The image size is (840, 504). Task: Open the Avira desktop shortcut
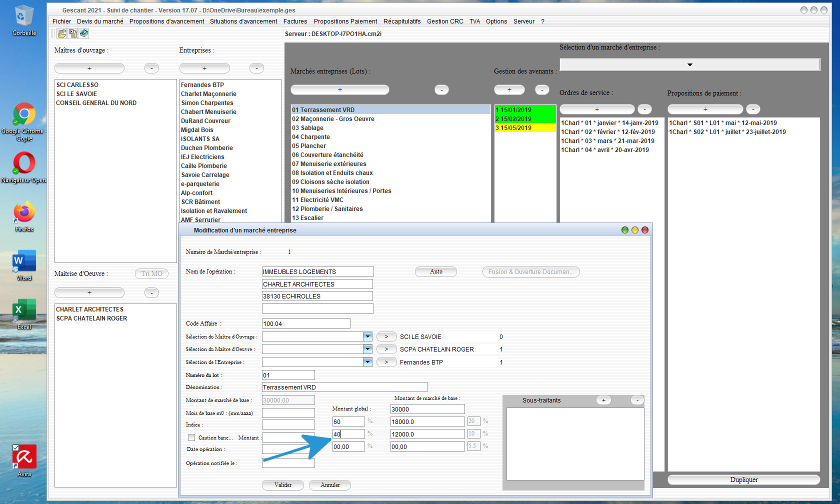pos(24,461)
